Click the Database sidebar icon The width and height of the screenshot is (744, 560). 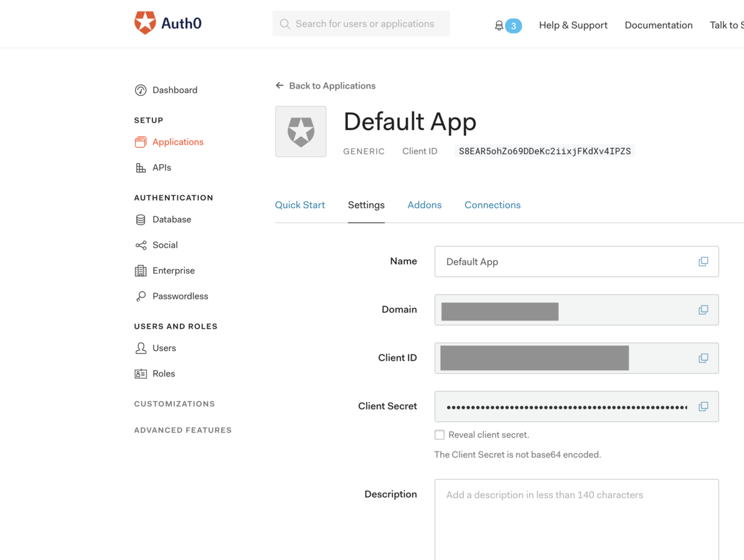(x=141, y=220)
